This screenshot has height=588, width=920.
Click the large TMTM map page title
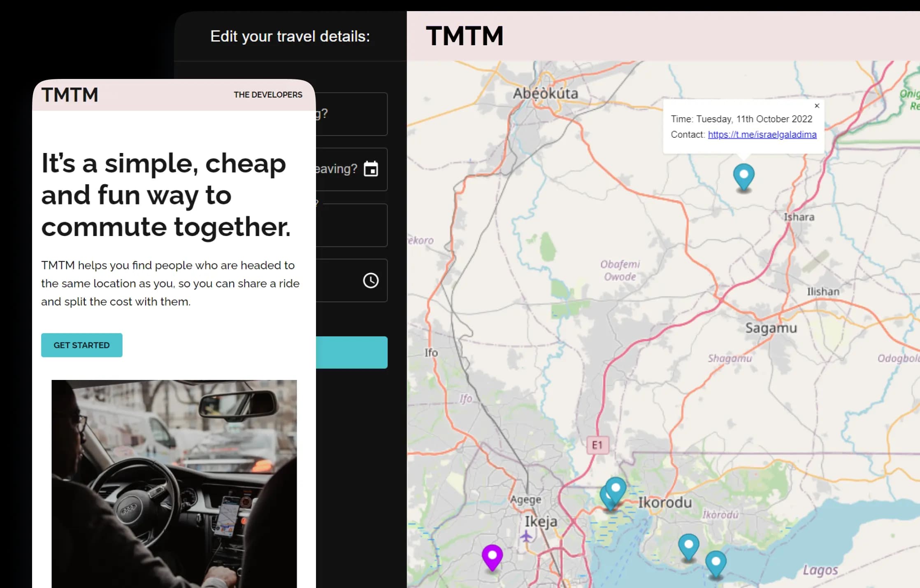[x=465, y=36]
